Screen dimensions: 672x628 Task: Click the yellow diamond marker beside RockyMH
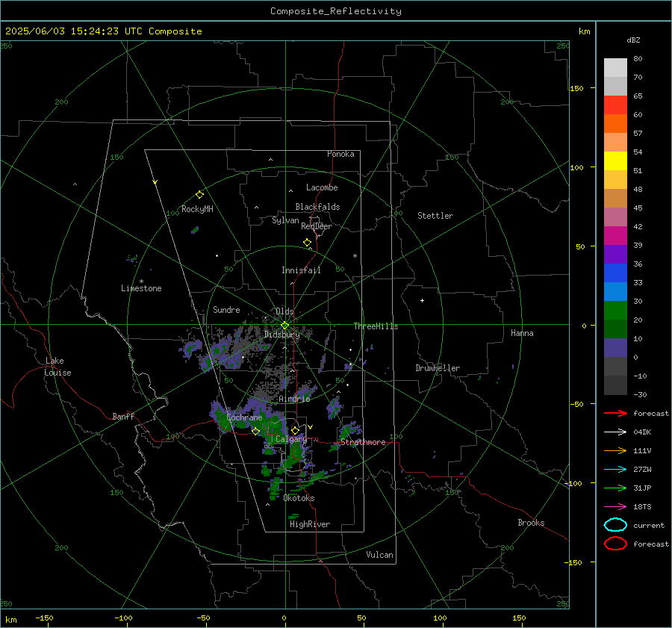click(199, 195)
